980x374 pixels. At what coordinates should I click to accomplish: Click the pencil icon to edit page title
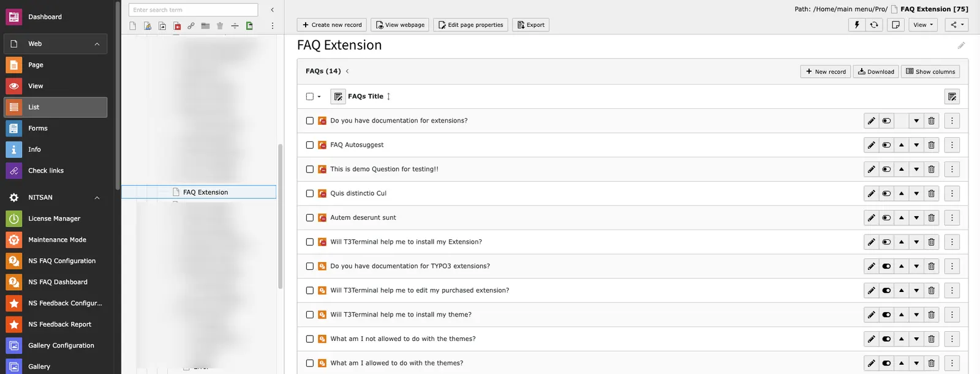coord(961,45)
